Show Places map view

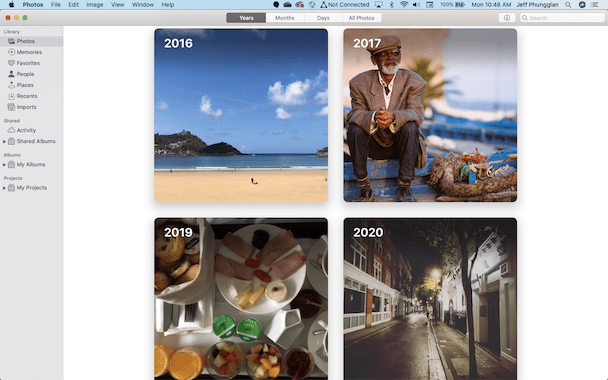coord(25,85)
